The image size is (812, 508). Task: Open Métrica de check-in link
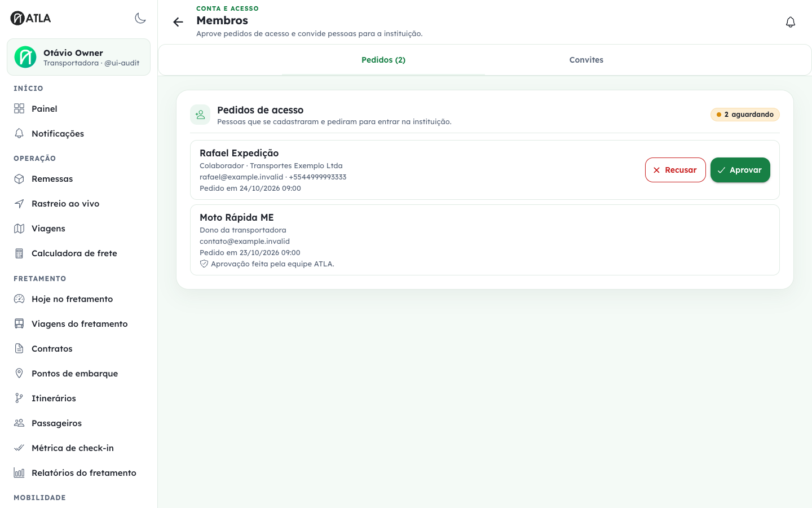(x=78, y=448)
